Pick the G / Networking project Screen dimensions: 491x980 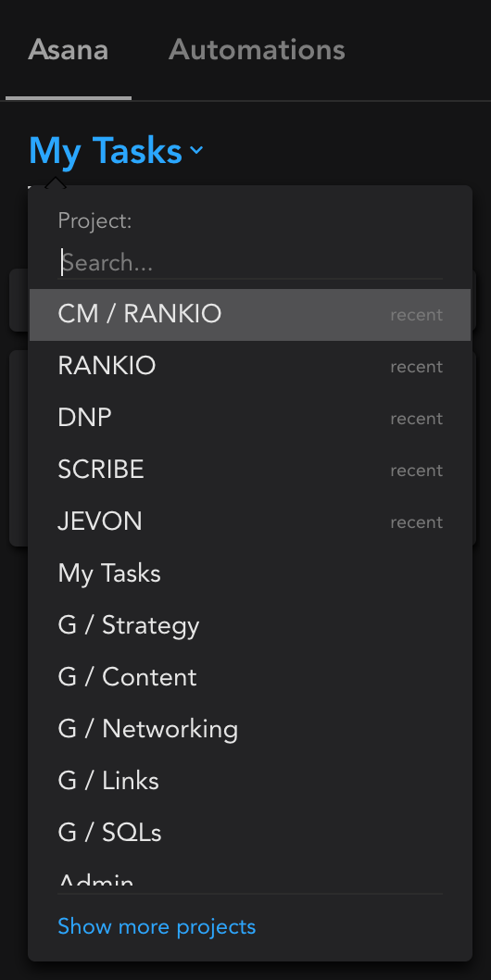click(x=250, y=729)
